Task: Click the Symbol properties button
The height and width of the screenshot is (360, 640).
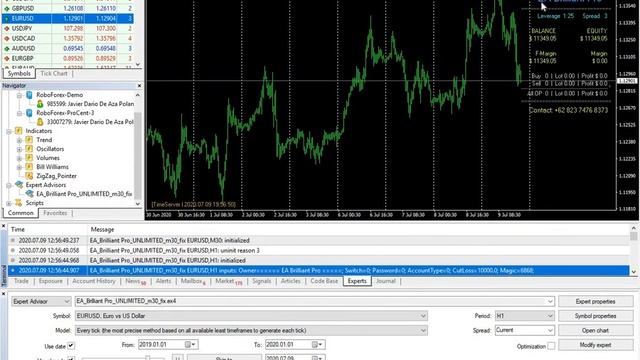Action: point(595,316)
